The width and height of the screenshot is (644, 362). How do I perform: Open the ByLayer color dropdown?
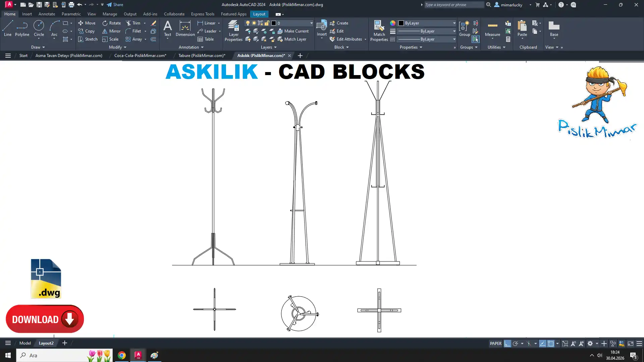click(454, 23)
